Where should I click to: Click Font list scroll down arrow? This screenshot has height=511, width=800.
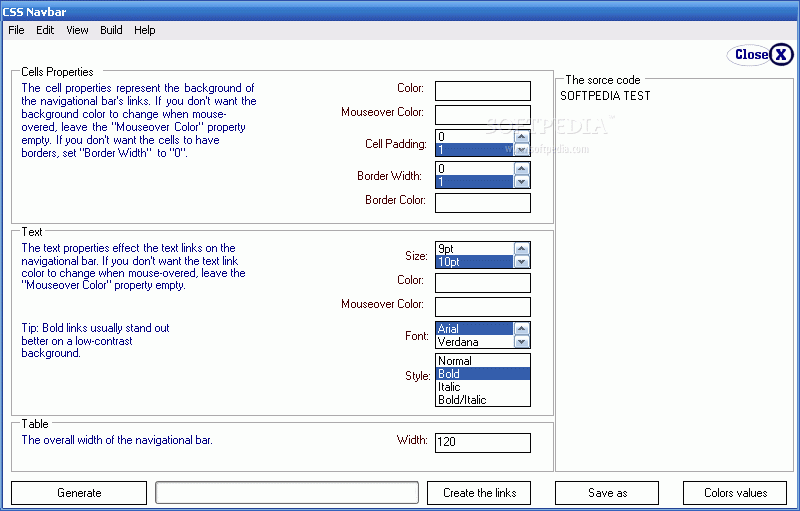(521, 342)
